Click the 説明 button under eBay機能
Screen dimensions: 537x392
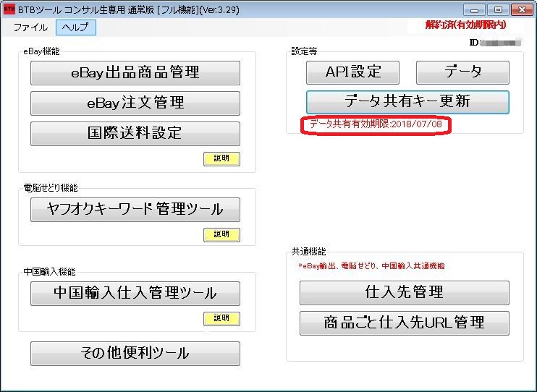(221, 159)
